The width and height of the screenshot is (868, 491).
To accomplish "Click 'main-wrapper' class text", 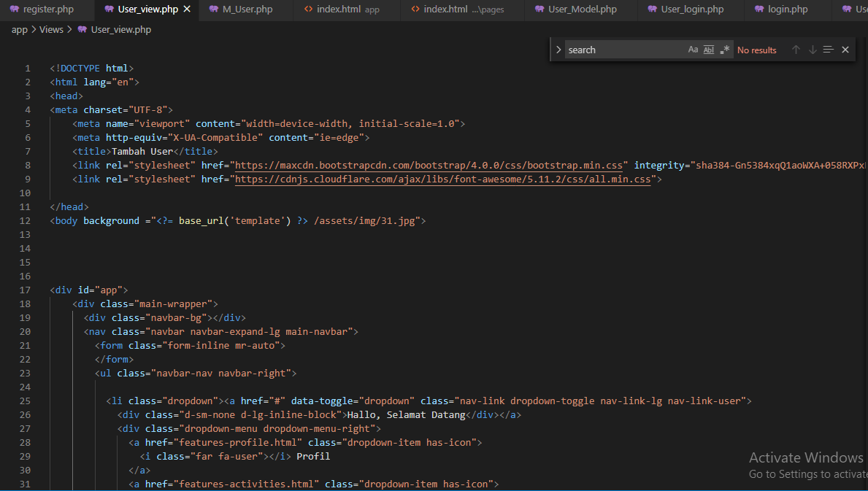I will point(173,304).
